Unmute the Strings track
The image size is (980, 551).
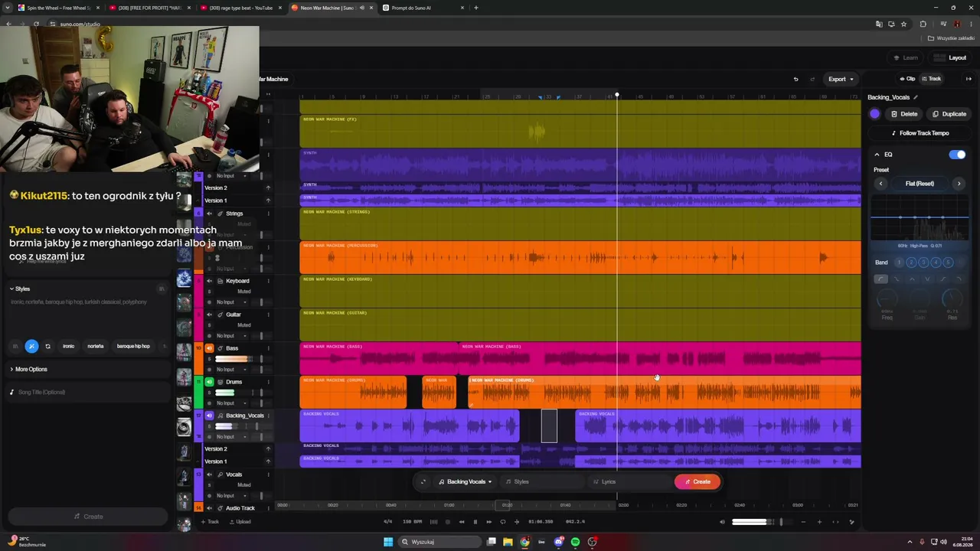tap(209, 214)
